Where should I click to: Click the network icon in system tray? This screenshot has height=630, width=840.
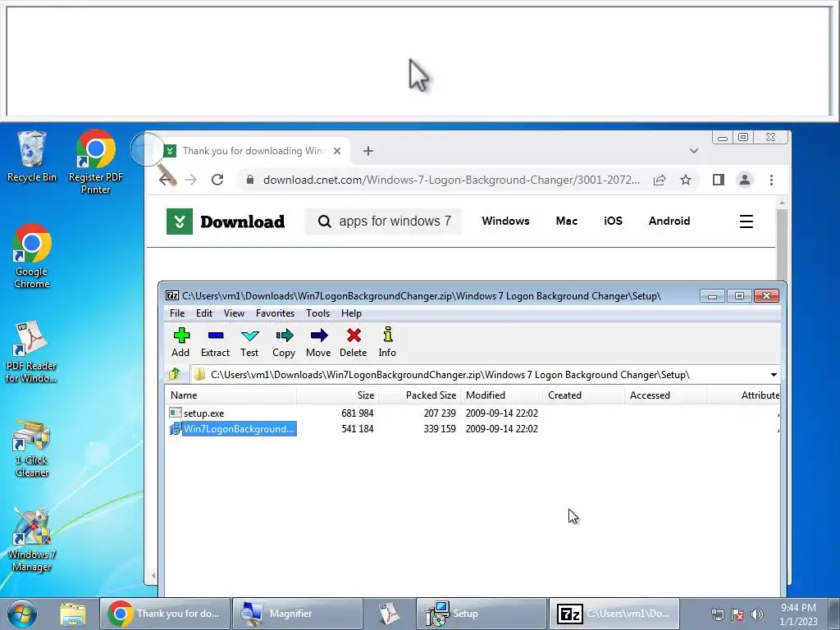pyautogui.click(x=717, y=614)
